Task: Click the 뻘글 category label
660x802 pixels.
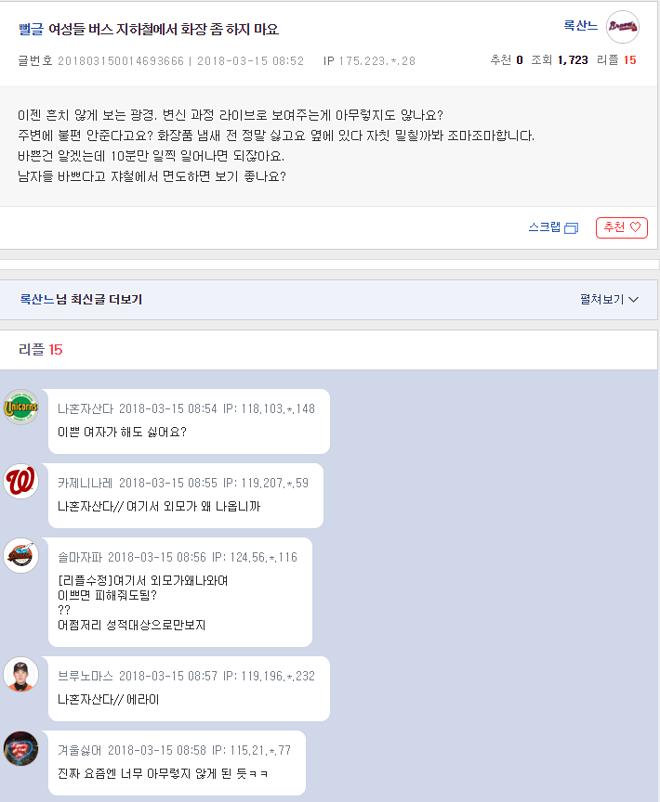Action: coord(31,29)
